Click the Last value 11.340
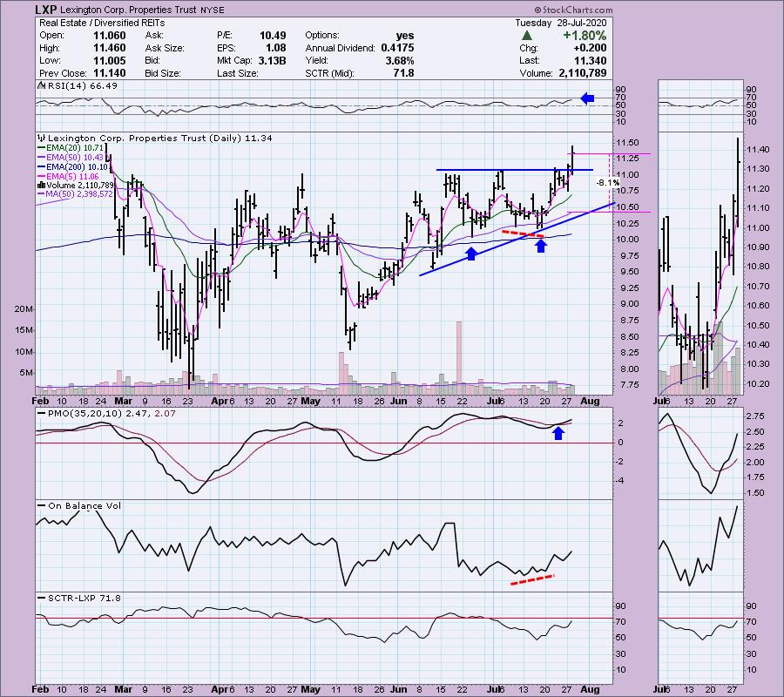The height and width of the screenshot is (697, 784). coord(591,60)
